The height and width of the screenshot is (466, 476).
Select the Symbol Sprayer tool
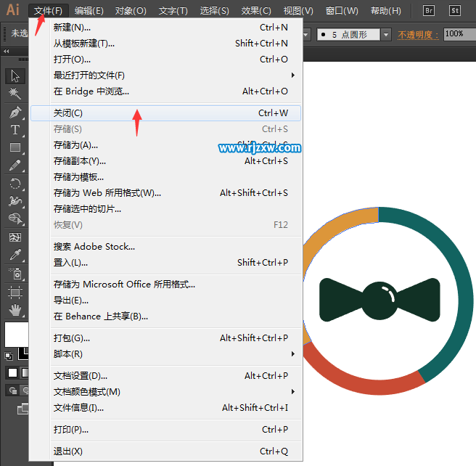coord(15,274)
